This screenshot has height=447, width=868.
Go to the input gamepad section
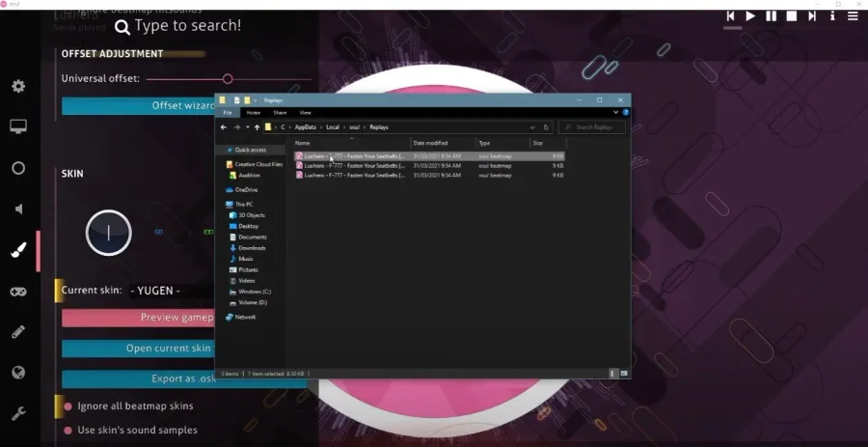tap(18, 292)
